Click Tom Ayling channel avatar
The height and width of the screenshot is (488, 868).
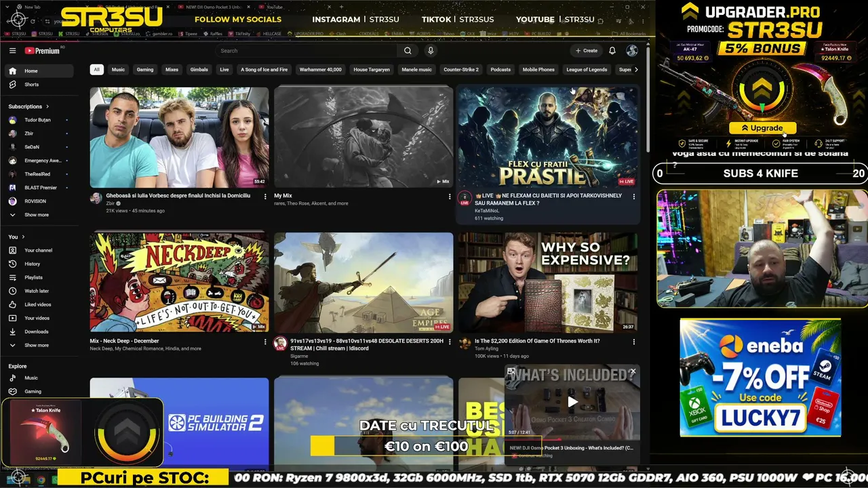point(465,344)
